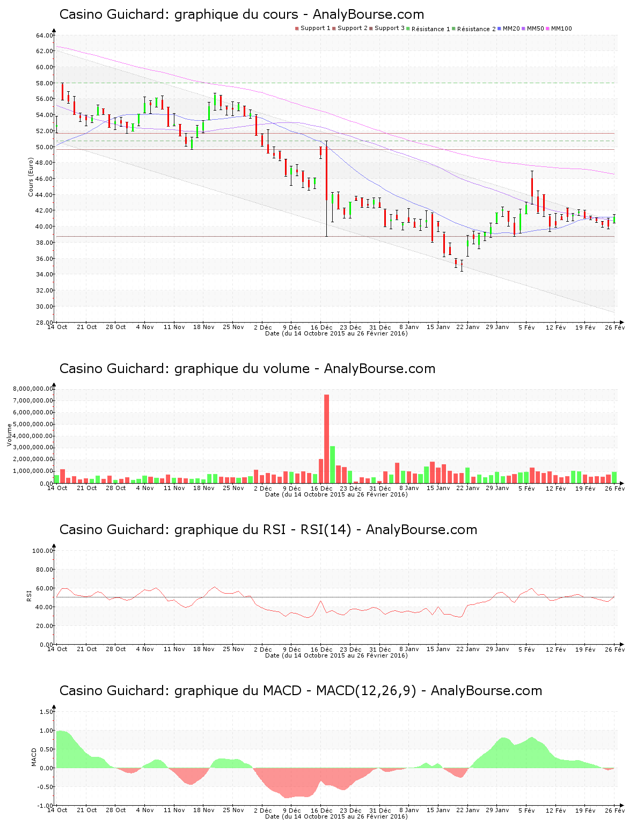Click the 'graphique du cours' chart title
This screenshot has width=644, height=832.
coord(241,14)
